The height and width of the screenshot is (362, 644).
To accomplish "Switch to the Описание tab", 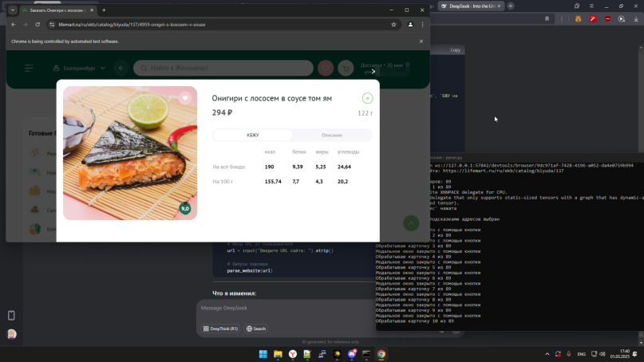I will 332,135.
